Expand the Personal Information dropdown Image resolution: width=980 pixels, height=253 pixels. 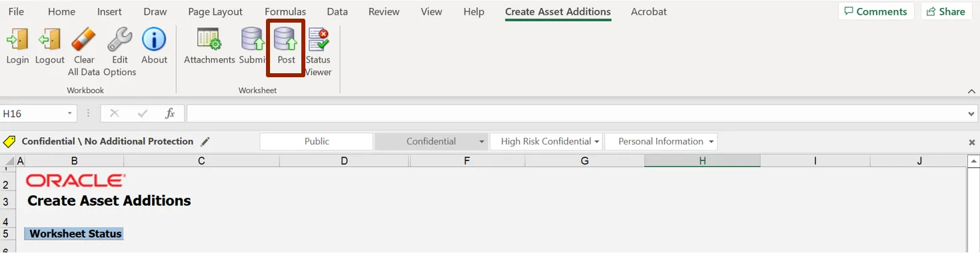click(x=711, y=142)
